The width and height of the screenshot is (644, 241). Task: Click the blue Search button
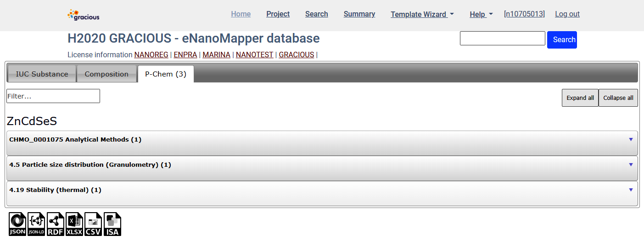[562, 40]
